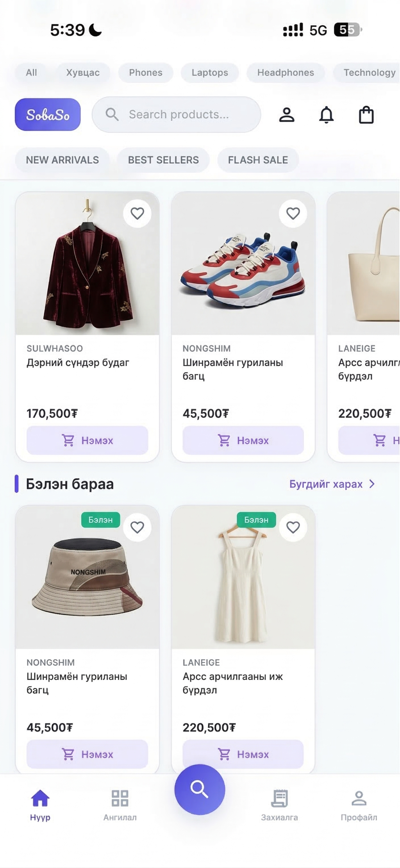The image size is (400, 868).
Task: Click the magnifying glass inside the search bar
Action: [x=112, y=115]
